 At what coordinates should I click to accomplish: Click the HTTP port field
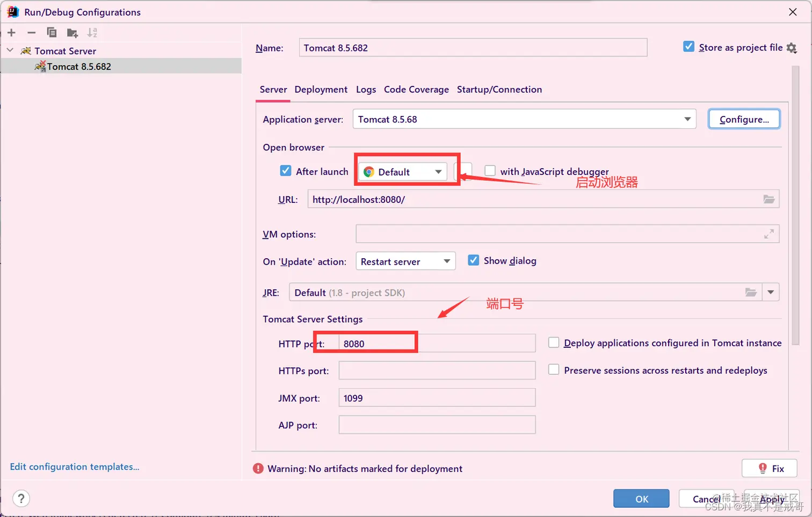pos(437,344)
